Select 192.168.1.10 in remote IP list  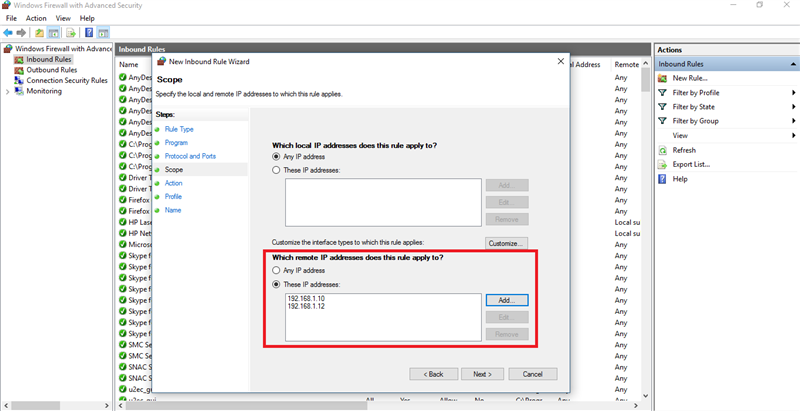(x=305, y=298)
